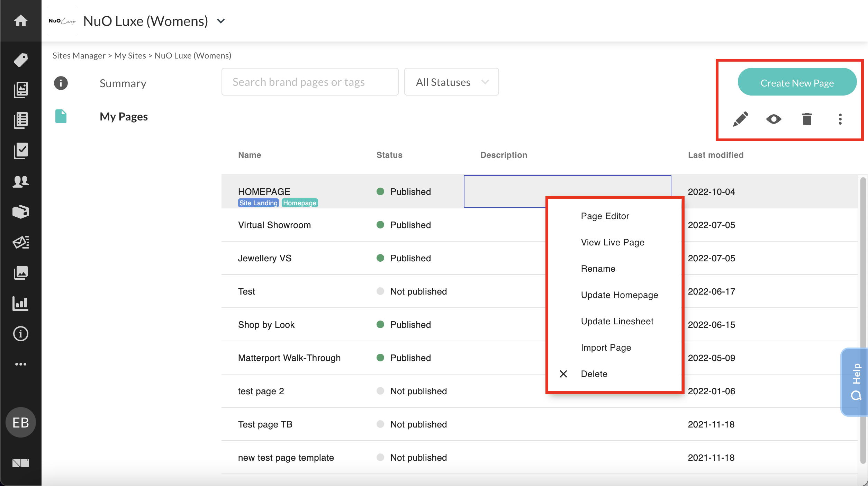Open the Summary tab
The image size is (868, 486).
point(123,83)
